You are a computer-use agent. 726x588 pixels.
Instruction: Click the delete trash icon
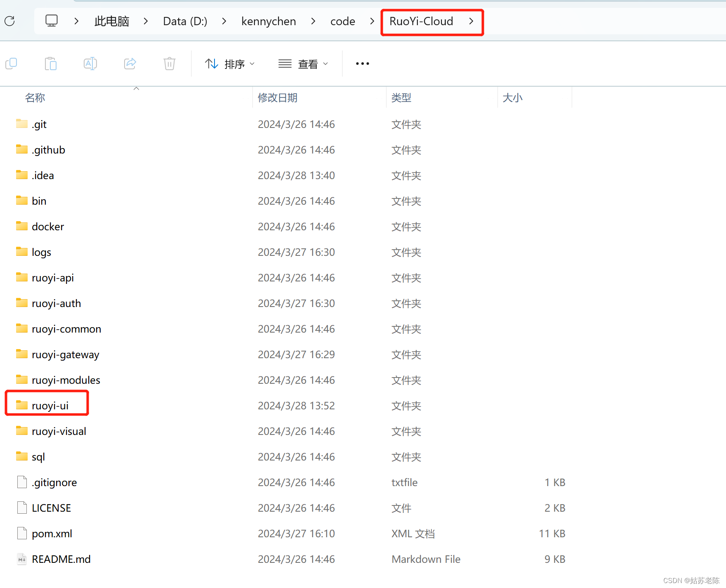click(170, 64)
